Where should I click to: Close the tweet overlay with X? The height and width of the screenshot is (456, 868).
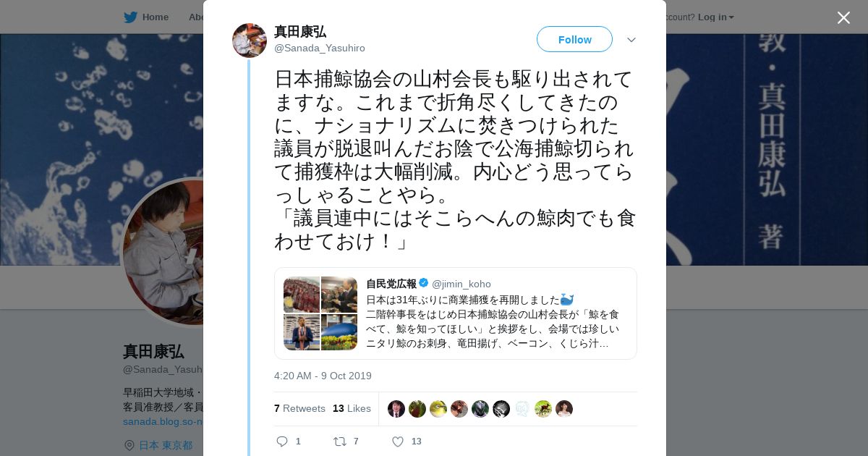pyautogui.click(x=843, y=17)
